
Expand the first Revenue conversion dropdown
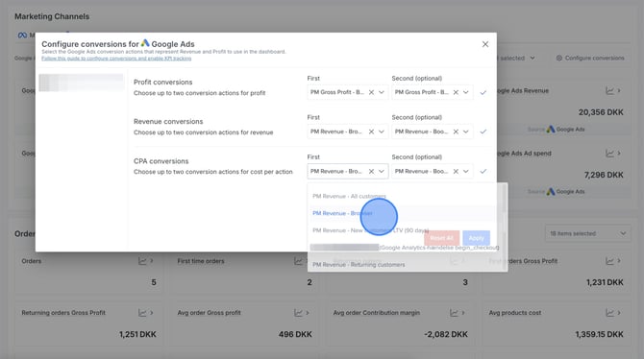click(382, 132)
